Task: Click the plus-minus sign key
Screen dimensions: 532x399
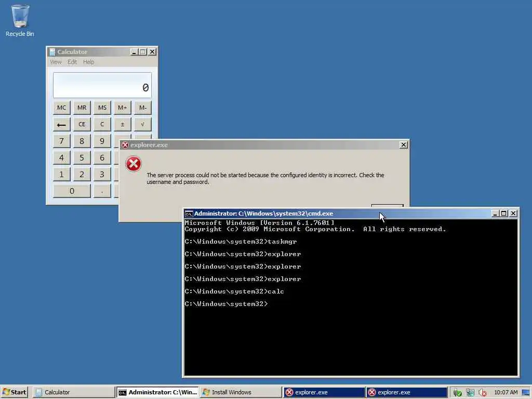Action: (x=122, y=125)
